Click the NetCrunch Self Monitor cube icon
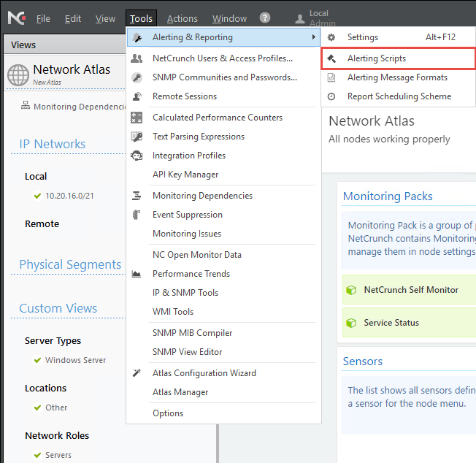476x463 pixels. point(351,290)
